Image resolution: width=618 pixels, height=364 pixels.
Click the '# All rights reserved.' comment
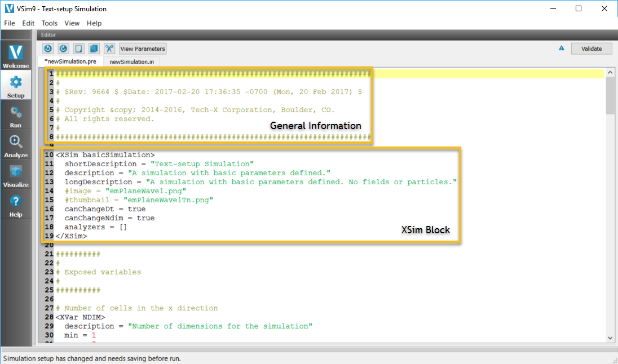pyautogui.click(x=105, y=118)
